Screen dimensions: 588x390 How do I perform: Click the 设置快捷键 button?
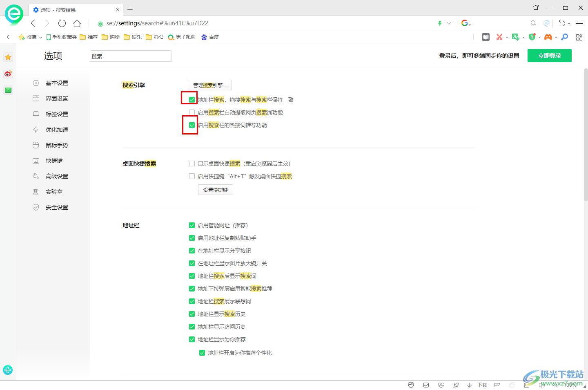pos(216,190)
